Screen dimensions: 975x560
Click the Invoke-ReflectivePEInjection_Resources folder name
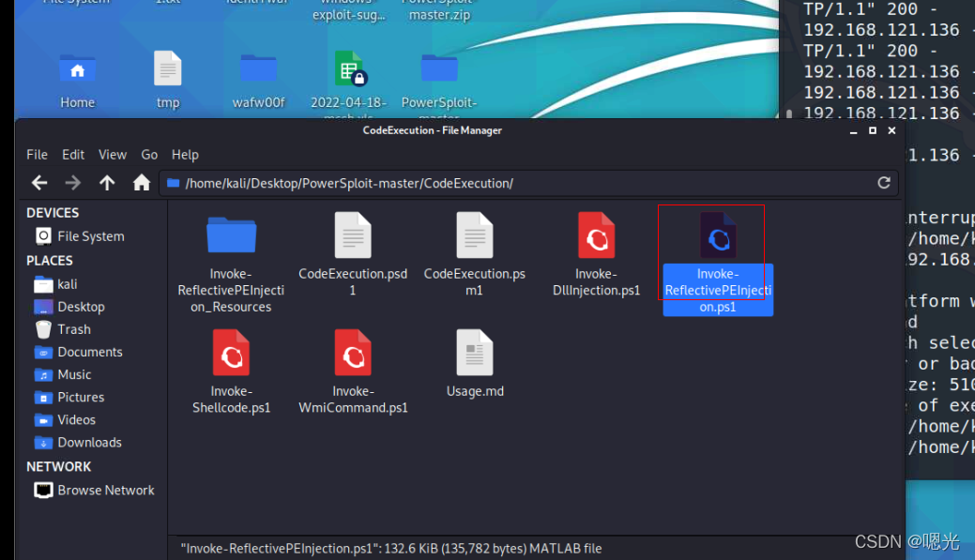click(x=231, y=290)
